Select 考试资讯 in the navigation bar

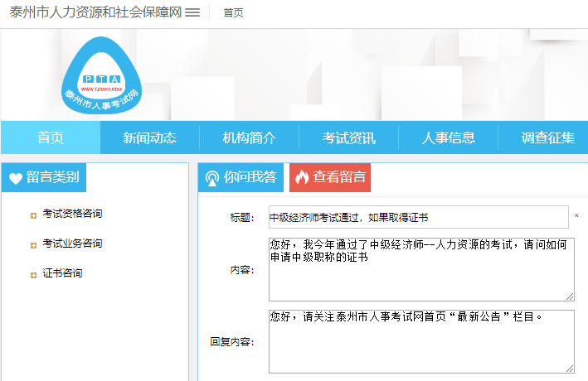(349, 137)
